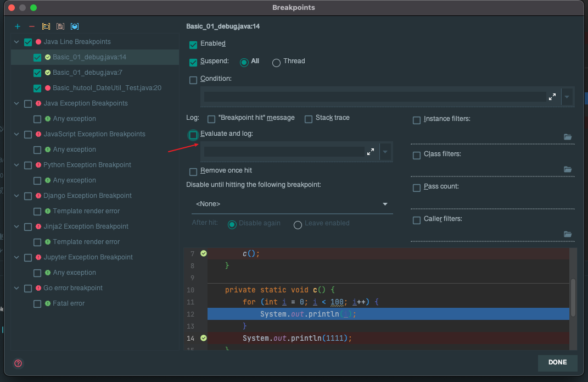Enable the Evaluate and log checkbox
588x382 pixels.
click(x=193, y=135)
